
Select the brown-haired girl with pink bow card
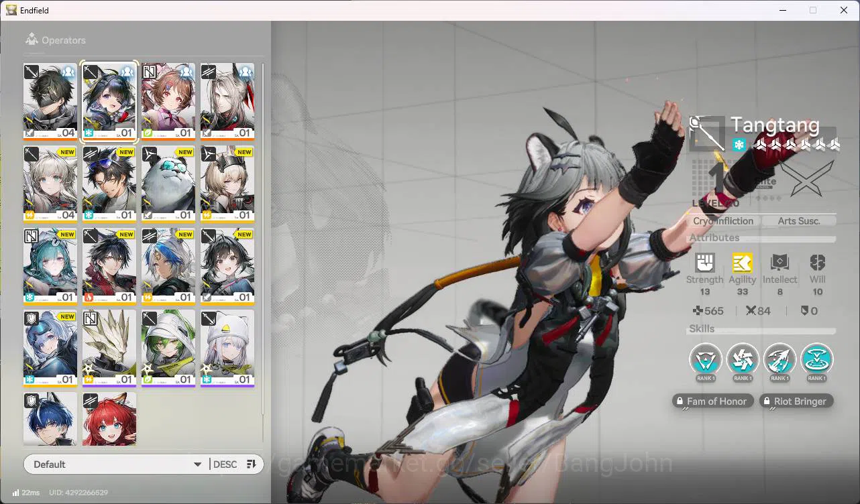168,101
